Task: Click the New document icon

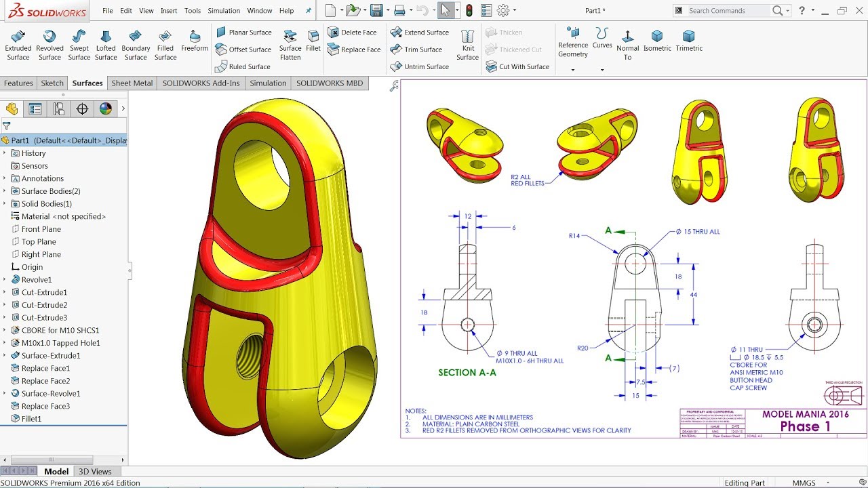Action: pos(330,10)
